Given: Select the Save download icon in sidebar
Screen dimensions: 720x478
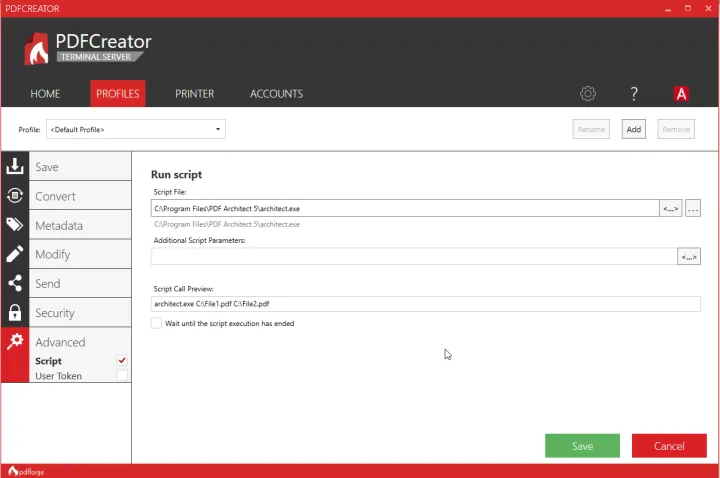Looking at the screenshot, I should (15, 167).
